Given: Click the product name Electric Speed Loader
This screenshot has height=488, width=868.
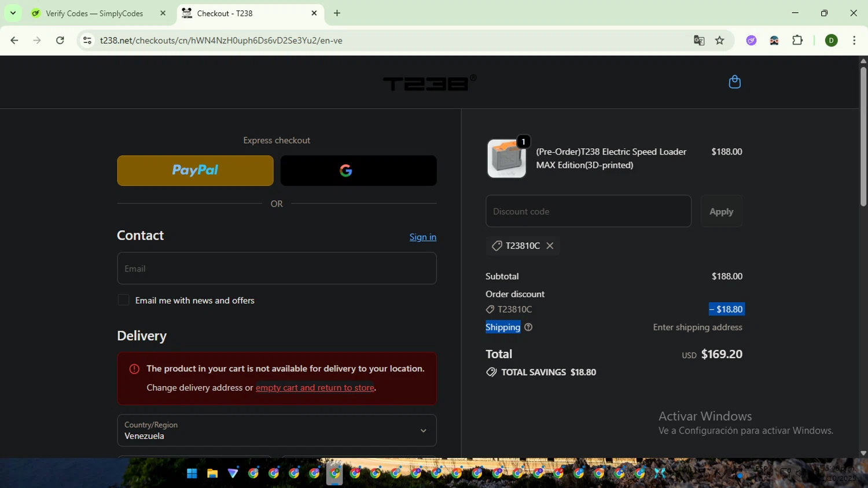Looking at the screenshot, I should [611, 158].
